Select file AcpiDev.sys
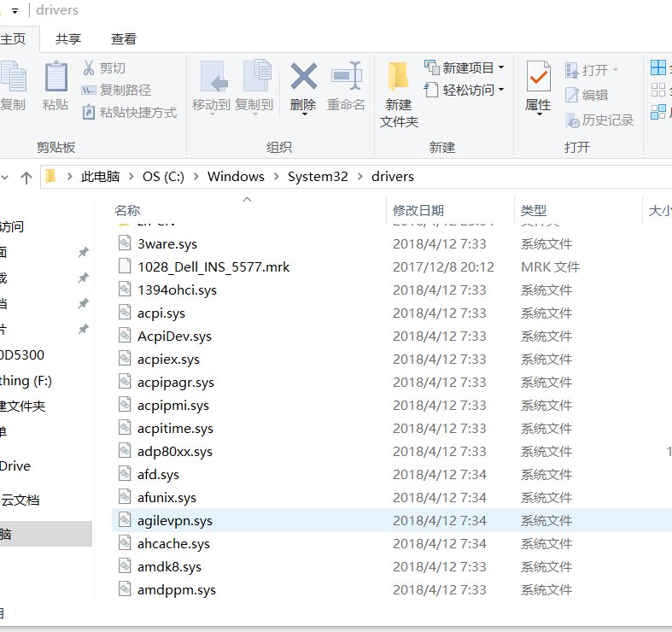 tap(174, 336)
